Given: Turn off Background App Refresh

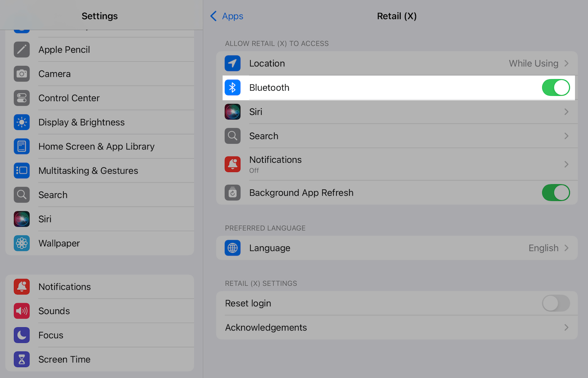Looking at the screenshot, I should (556, 193).
